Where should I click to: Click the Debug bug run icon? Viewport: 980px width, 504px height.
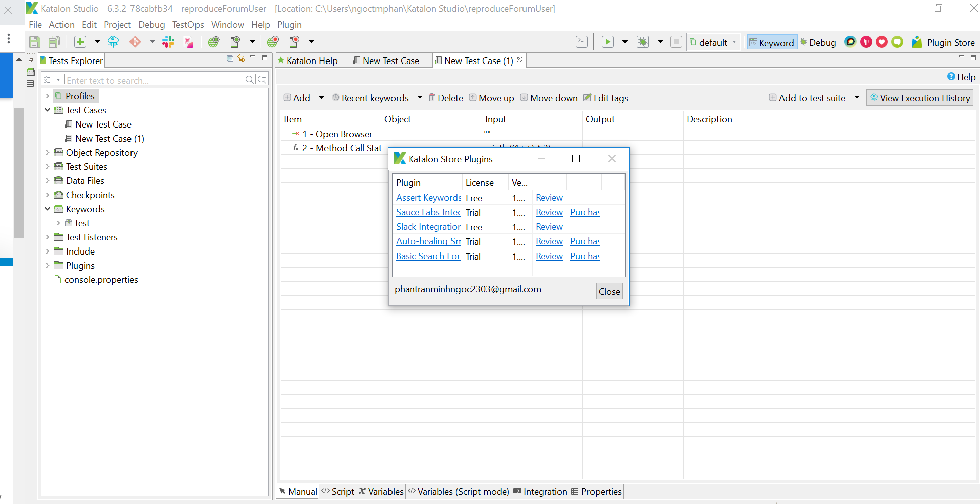pos(643,42)
